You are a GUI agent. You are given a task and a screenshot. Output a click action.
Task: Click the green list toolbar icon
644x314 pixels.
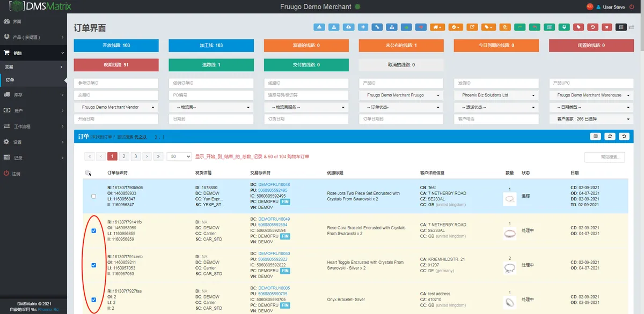(549, 27)
